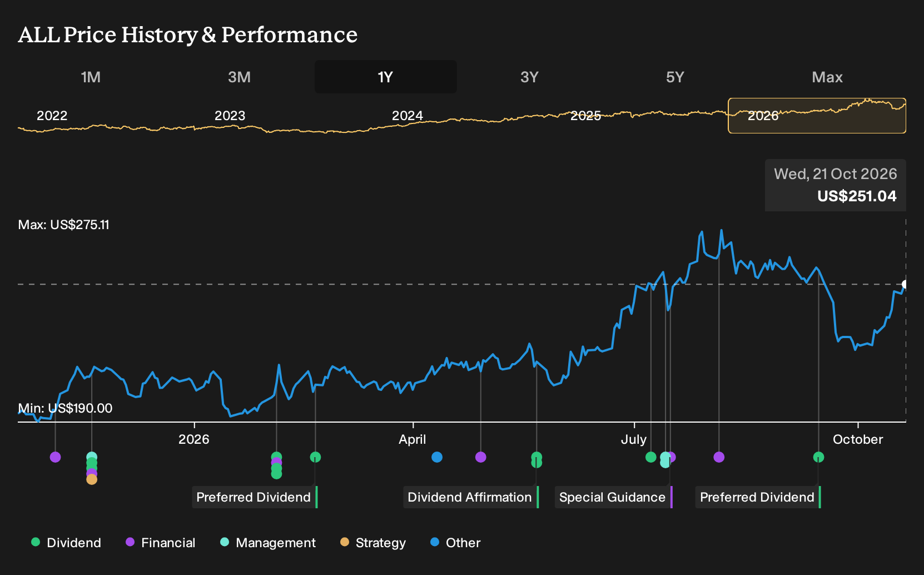
Task: Click the 'October' axis label
Action: click(x=858, y=439)
